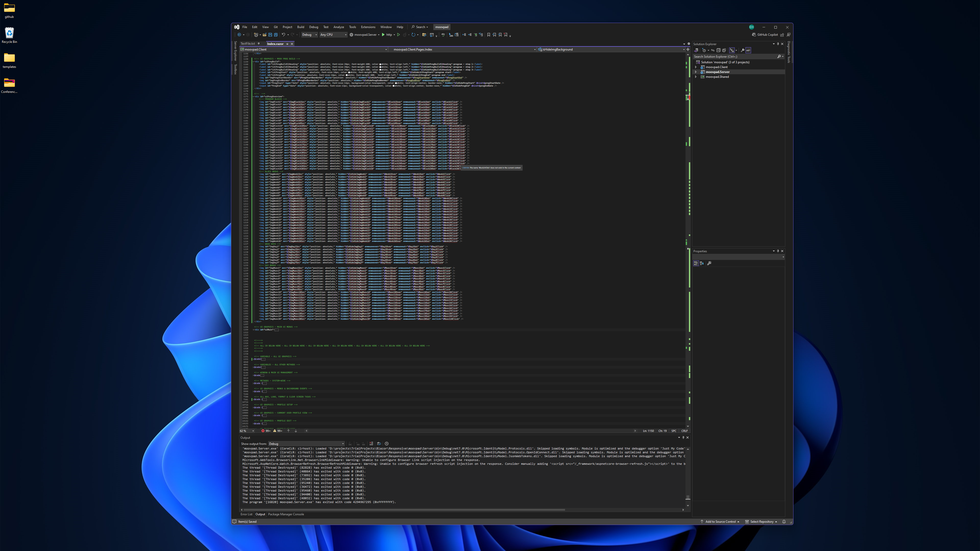Open the Server Explorer side tab

tap(236, 51)
